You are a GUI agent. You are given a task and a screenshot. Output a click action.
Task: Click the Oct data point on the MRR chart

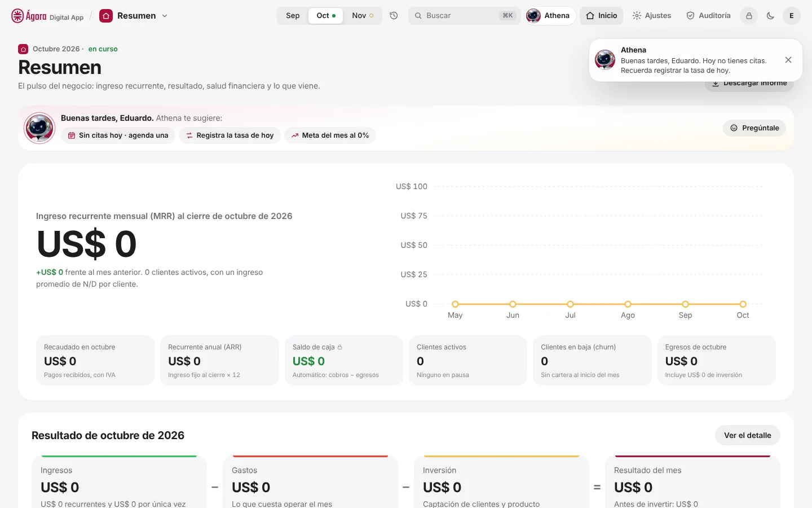(743, 304)
